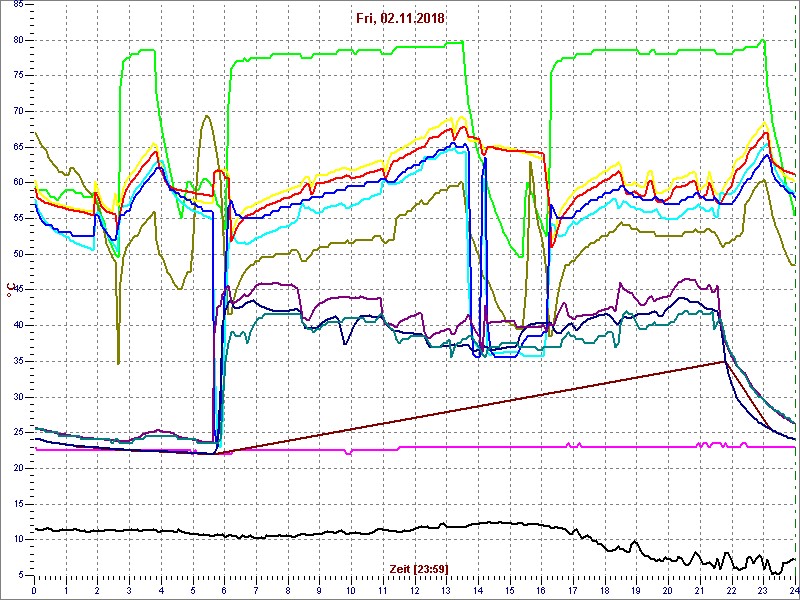Select the 65 value on the temperature axis
800x600 pixels.
[x=17, y=147]
